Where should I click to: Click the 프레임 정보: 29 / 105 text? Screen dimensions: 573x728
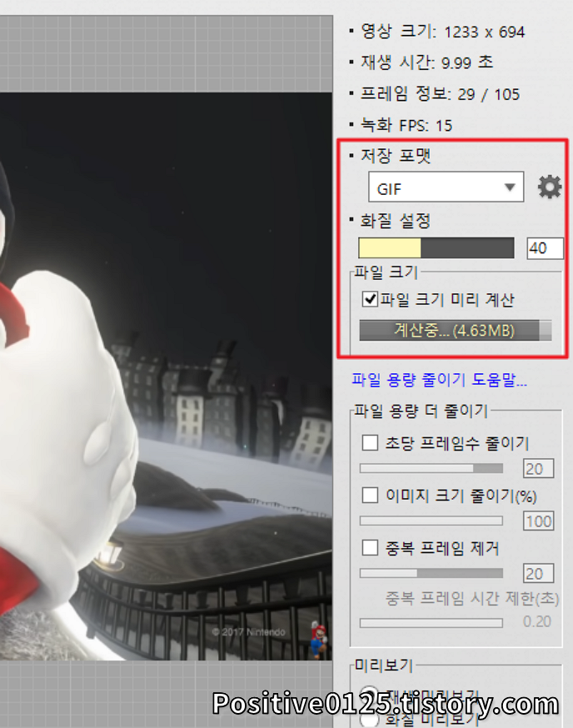[x=441, y=94]
